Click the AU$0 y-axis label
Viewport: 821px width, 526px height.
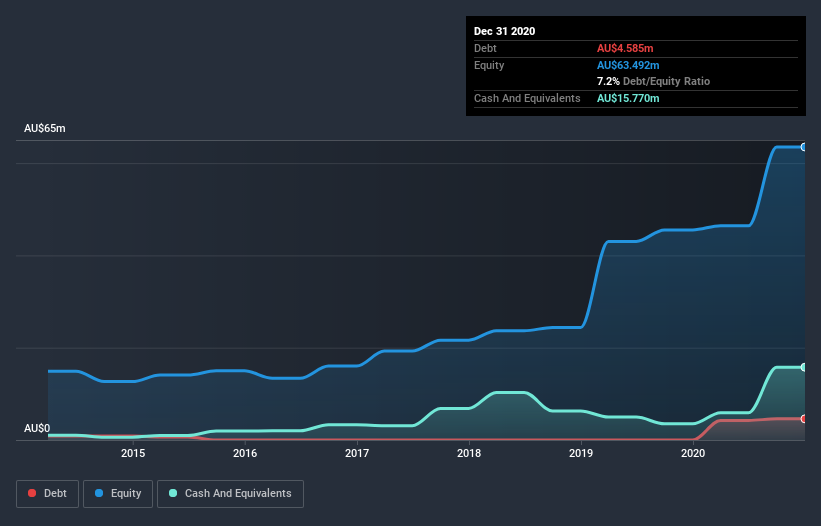pyautogui.click(x=37, y=428)
